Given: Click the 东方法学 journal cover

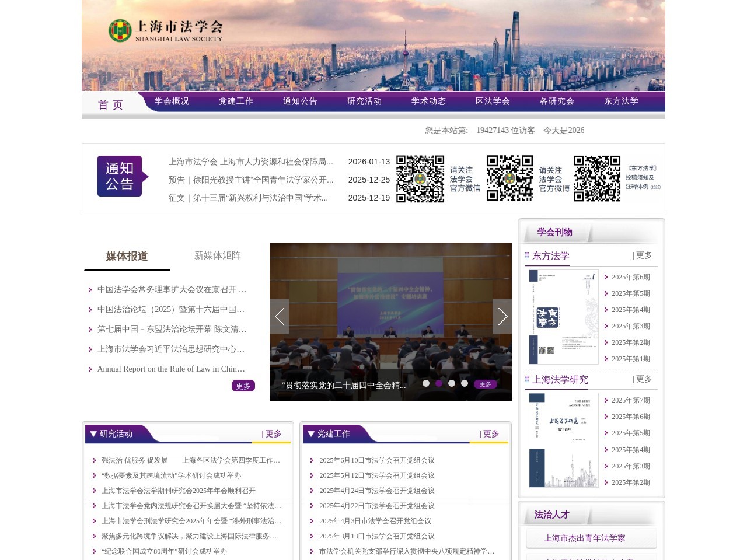Looking at the screenshot, I should click(x=564, y=317).
